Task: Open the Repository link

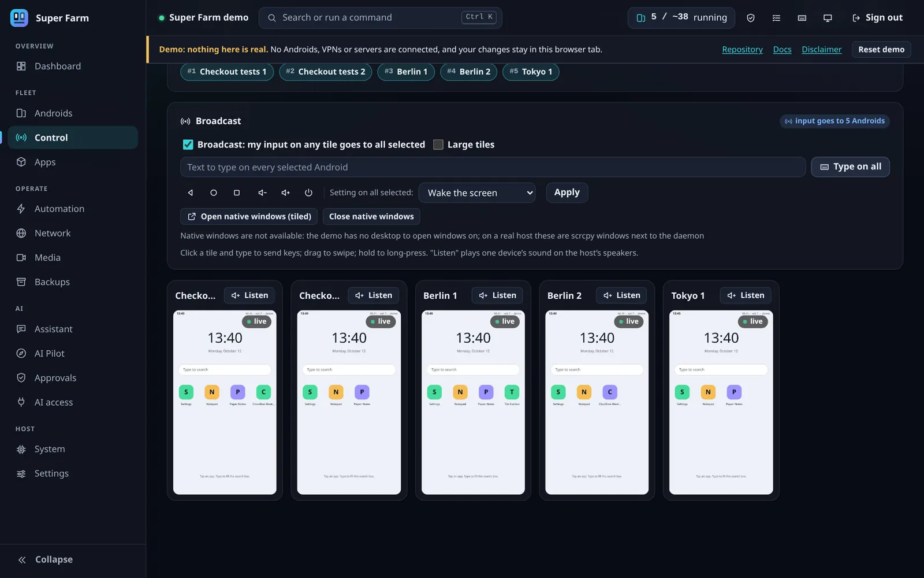Action: [742, 50]
